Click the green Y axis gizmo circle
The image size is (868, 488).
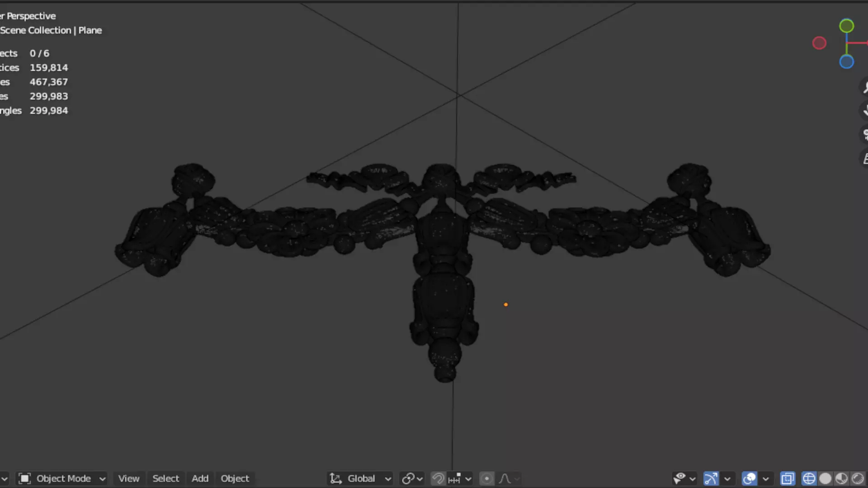click(846, 26)
